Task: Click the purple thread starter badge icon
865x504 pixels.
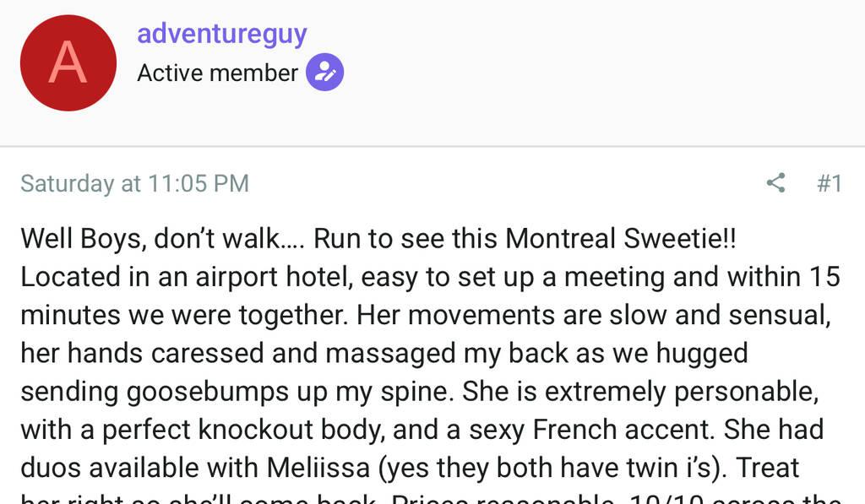Action: tap(324, 73)
